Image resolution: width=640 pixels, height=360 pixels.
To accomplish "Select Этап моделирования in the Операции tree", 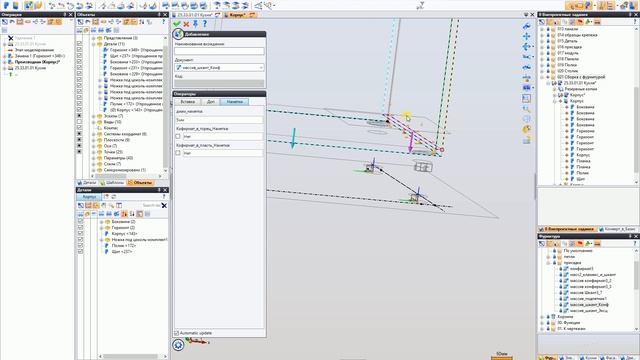I will (x=34, y=50).
